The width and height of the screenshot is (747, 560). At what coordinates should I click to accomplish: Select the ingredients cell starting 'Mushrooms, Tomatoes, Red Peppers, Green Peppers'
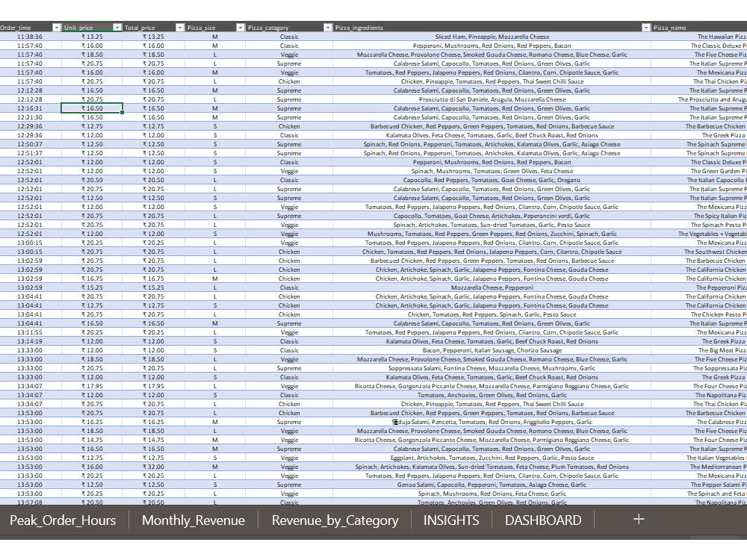pyautogui.click(x=492, y=234)
